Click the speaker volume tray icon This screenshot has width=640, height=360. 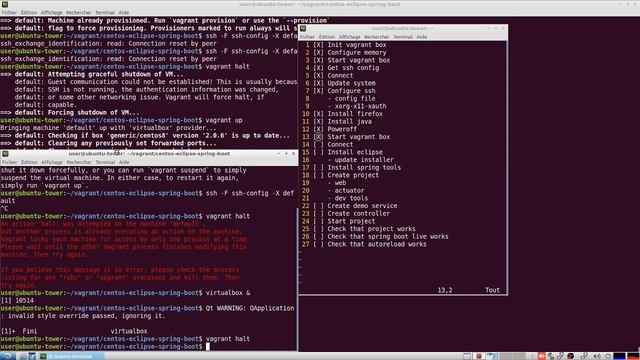click(596, 356)
